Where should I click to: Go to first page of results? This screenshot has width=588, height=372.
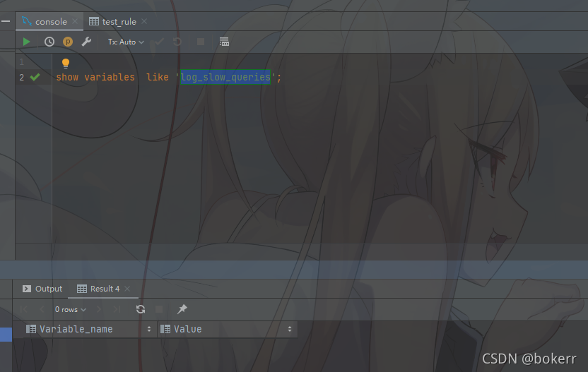[x=23, y=309]
